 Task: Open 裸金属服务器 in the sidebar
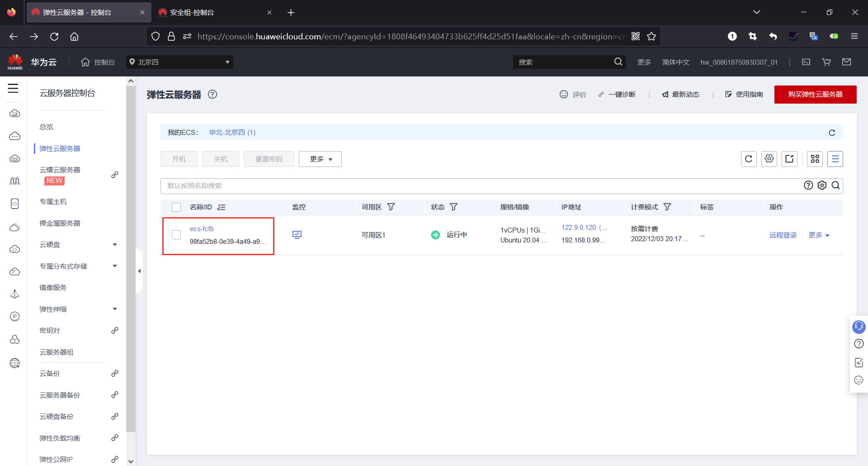point(60,223)
